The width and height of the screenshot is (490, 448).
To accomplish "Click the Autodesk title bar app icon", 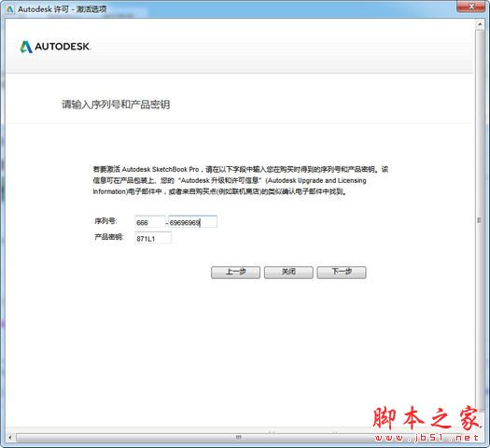I will click(10, 9).
